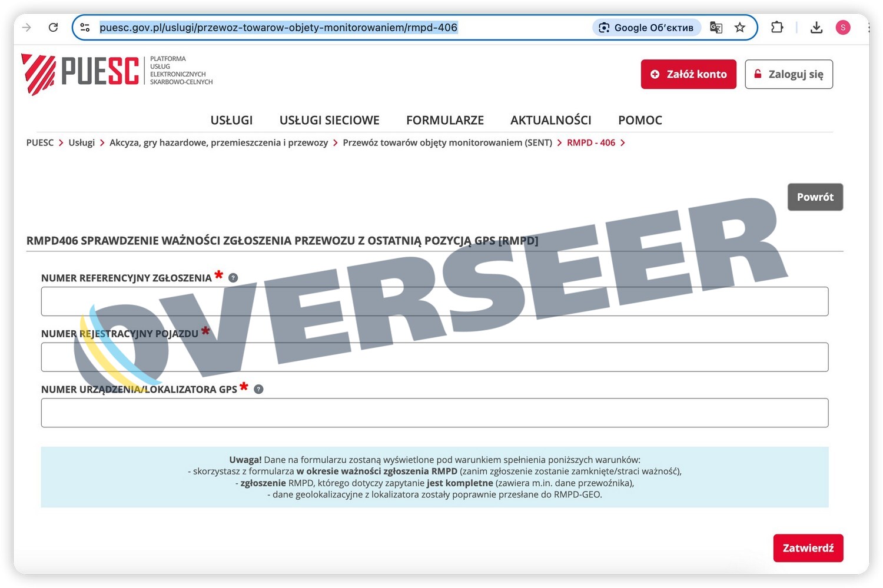Screen dimensions: 883x588
Task: Click the Zaloguj się button
Action: (x=789, y=74)
